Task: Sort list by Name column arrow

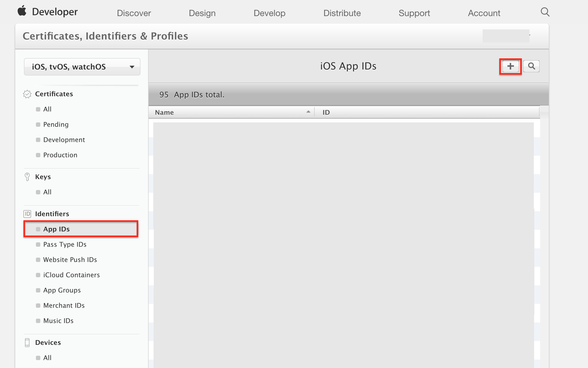Action: 308,112
